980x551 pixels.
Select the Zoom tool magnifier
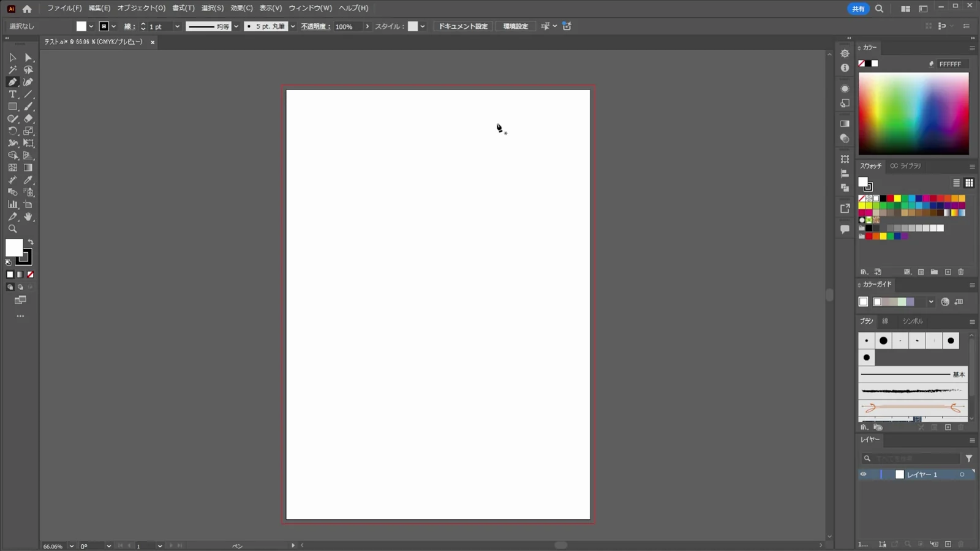(x=12, y=229)
